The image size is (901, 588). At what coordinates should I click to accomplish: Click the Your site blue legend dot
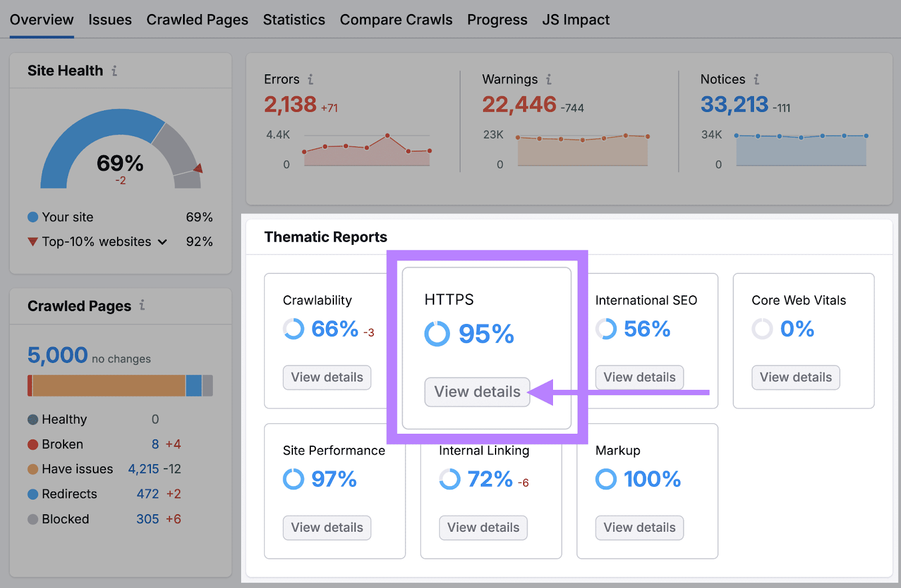(33, 217)
